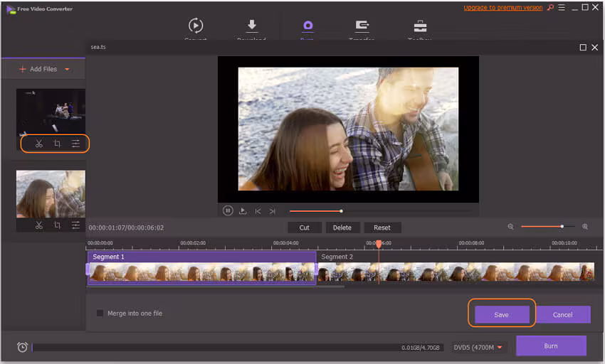Jump to the previous frame in preview
Viewport: 605px width, 364px height.
pyautogui.click(x=258, y=211)
